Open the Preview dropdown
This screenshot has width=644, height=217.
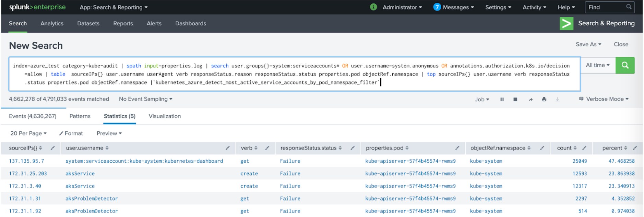[x=109, y=133]
